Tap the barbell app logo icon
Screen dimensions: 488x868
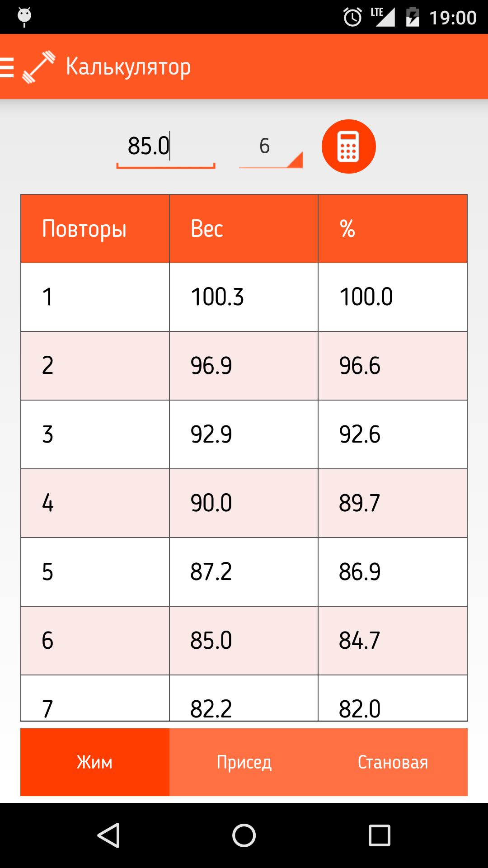pos(39,67)
